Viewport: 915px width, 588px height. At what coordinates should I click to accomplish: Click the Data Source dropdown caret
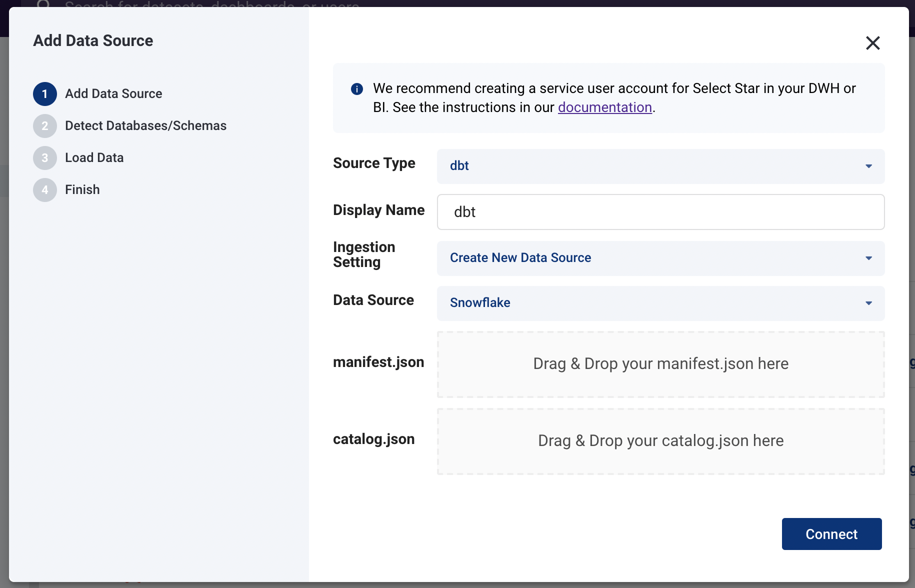click(x=868, y=303)
